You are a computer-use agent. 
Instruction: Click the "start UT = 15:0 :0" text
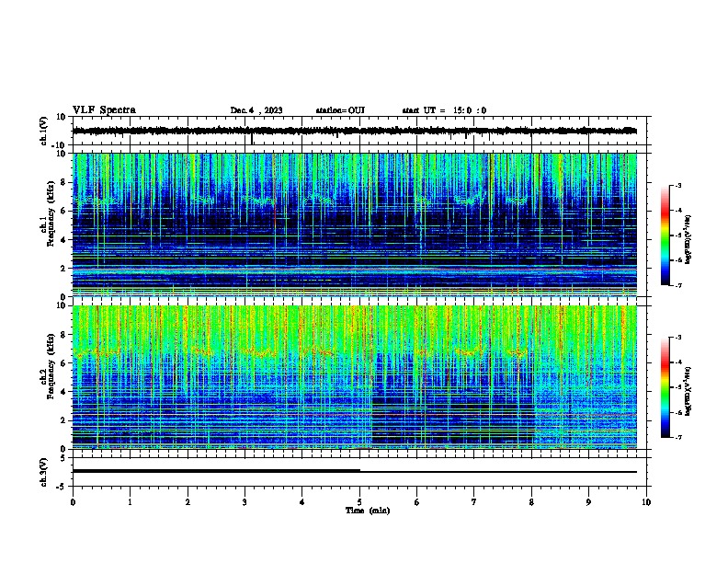pyautogui.click(x=444, y=110)
